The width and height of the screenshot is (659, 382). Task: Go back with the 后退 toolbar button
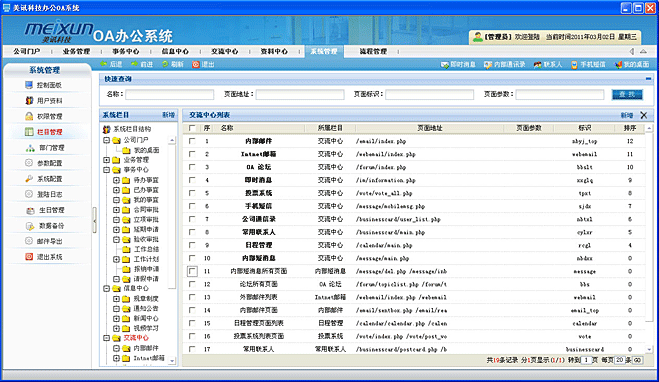111,64
